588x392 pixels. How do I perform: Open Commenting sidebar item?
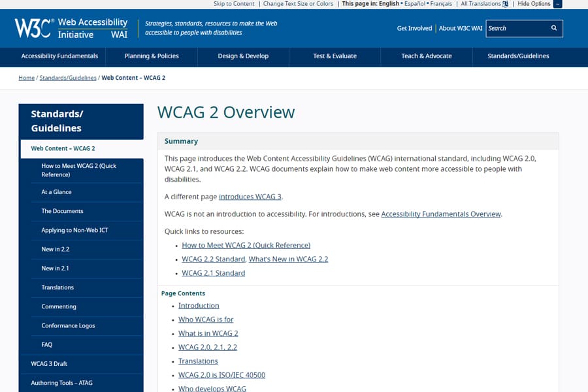87,307
